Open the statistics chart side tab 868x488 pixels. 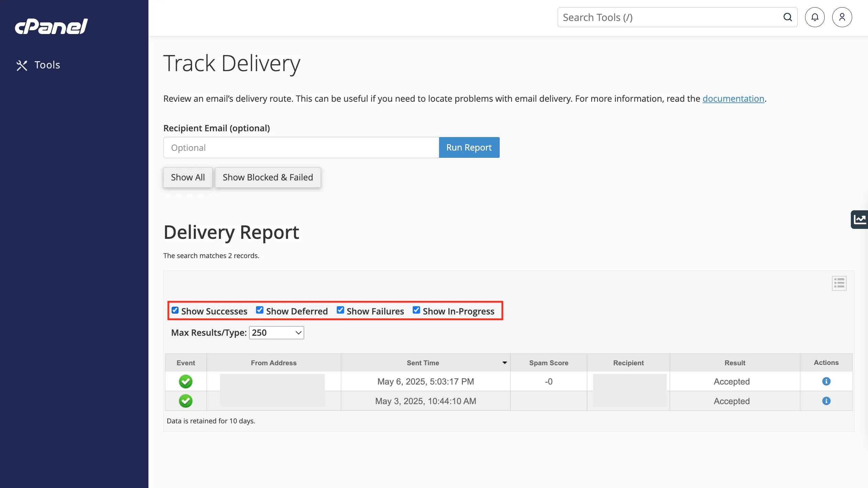(859, 219)
